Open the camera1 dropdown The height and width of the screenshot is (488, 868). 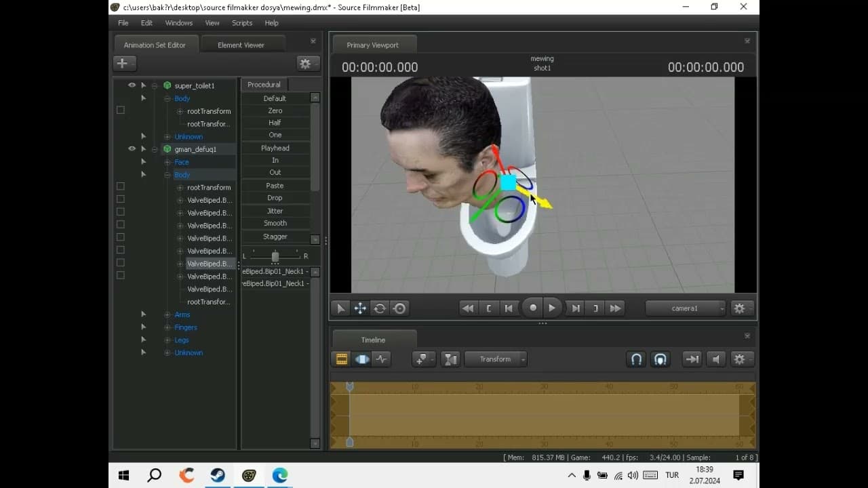point(685,308)
